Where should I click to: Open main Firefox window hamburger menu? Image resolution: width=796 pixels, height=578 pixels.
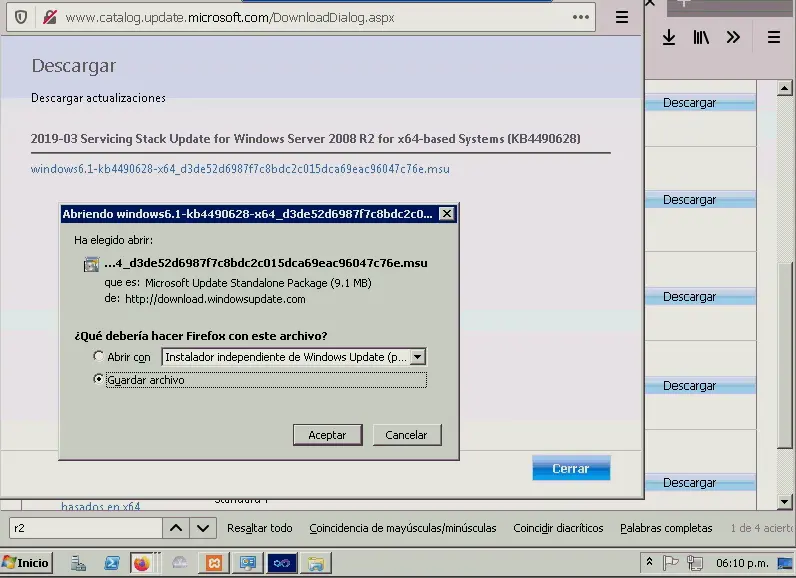(x=774, y=37)
